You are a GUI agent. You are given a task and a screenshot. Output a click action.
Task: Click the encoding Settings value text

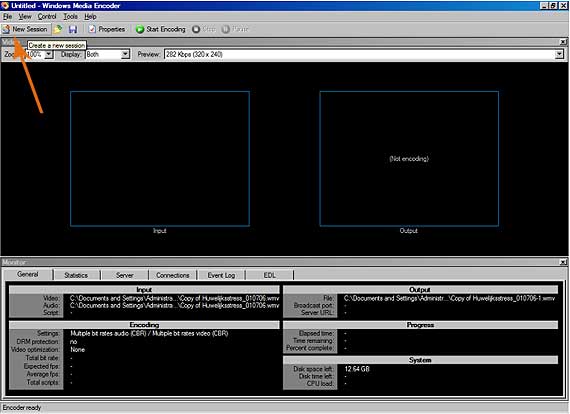pyautogui.click(x=149, y=333)
